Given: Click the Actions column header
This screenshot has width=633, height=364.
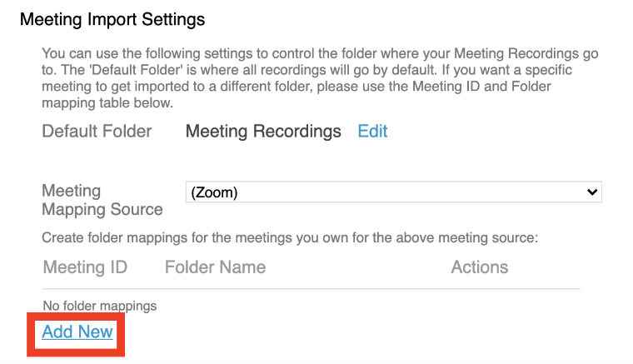Looking at the screenshot, I should (479, 267).
